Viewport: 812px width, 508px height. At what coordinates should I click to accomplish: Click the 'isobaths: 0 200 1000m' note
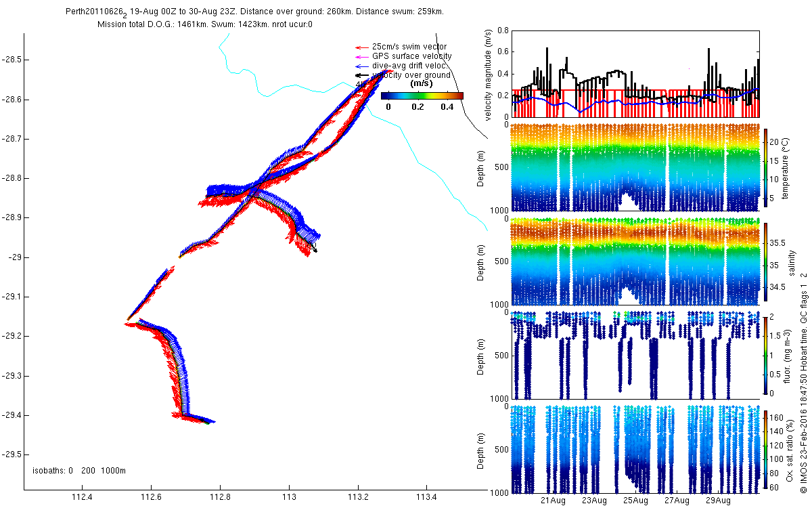pyautogui.click(x=78, y=471)
